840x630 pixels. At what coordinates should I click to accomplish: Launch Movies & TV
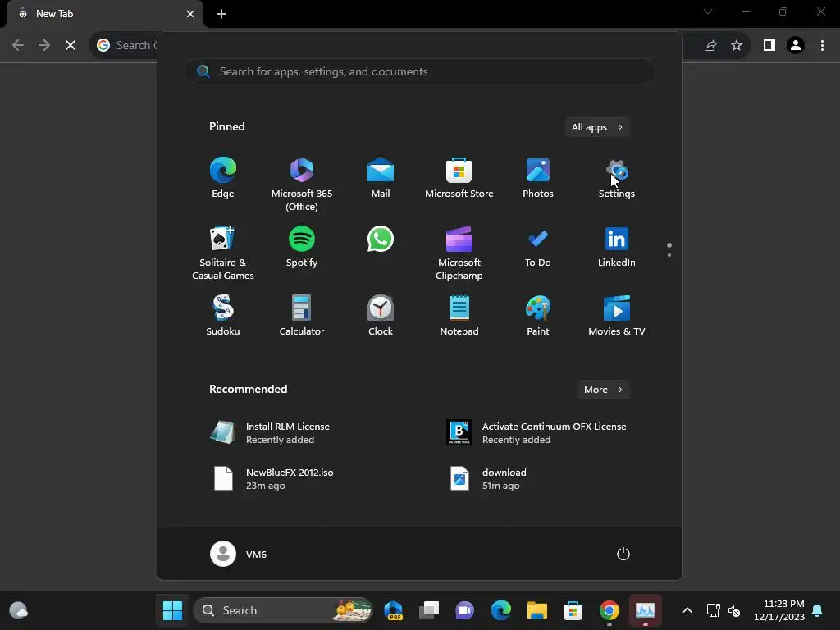coord(617,316)
